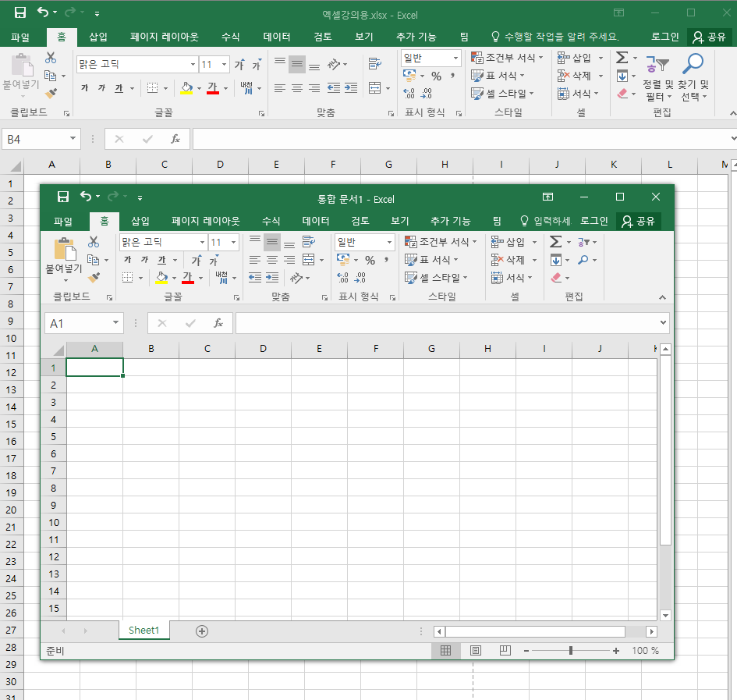Click the red font color button in the 통합 문서1 window
Viewport: 737px width, 700px height.
click(187, 278)
